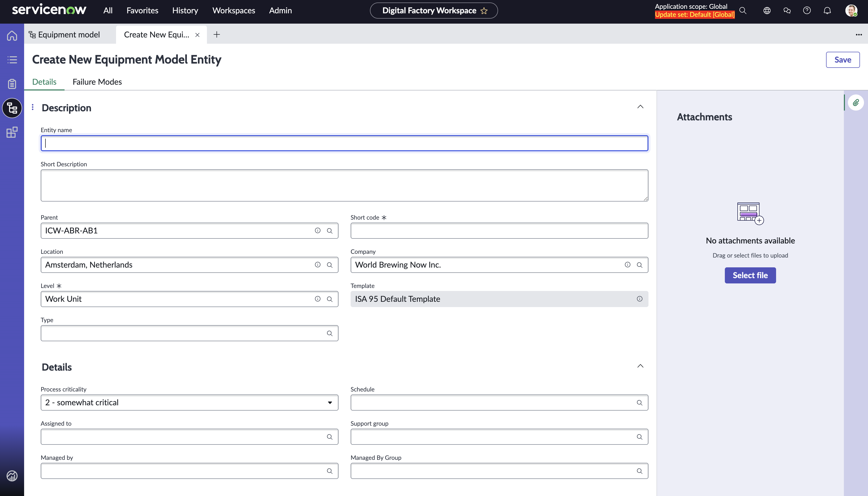Open the notifications bell icon
Viewport: 868px width, 496px height.
pyautogui.click(x=827, y=11)
